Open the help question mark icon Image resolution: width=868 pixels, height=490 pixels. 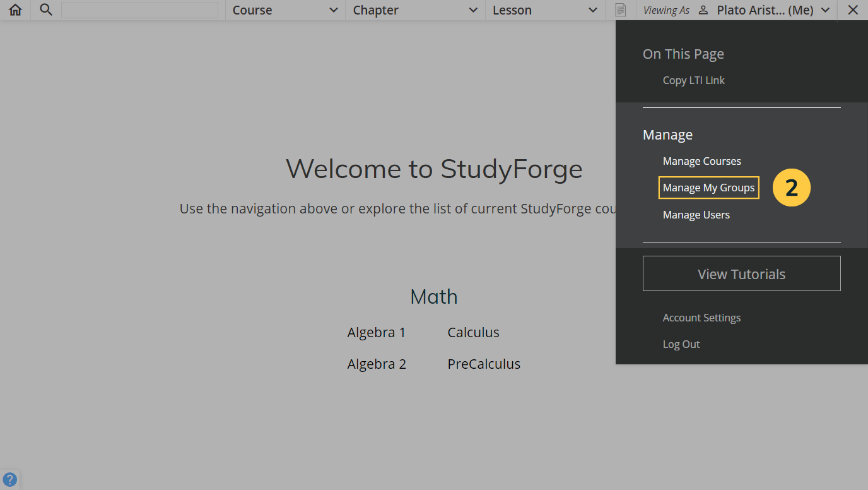(x=9, y=479)
